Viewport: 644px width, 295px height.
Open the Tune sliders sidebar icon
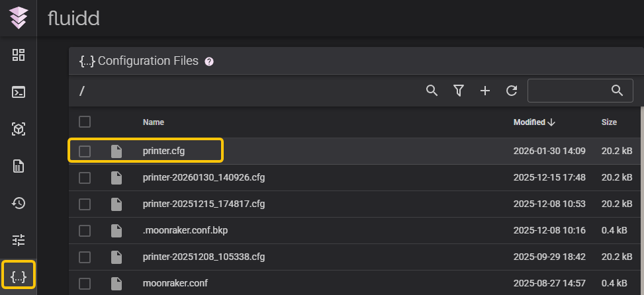19,240
